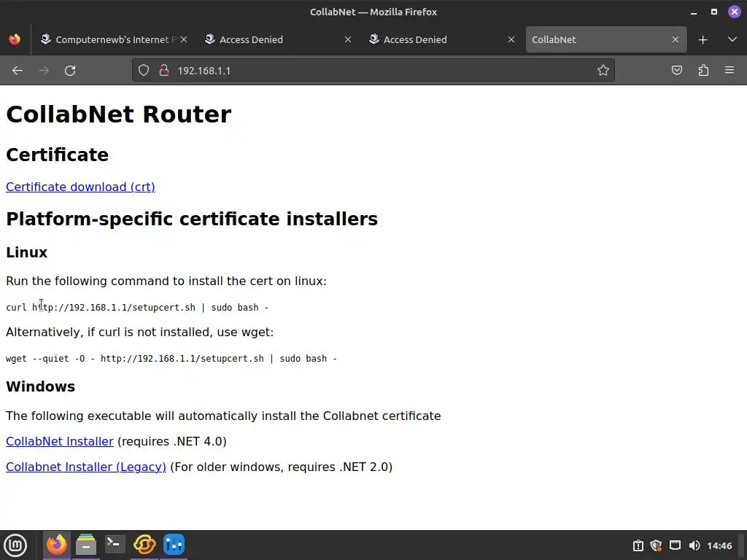The image size is (747, 560).
Task: Close the first Access Denied tab
Action: 348,39
